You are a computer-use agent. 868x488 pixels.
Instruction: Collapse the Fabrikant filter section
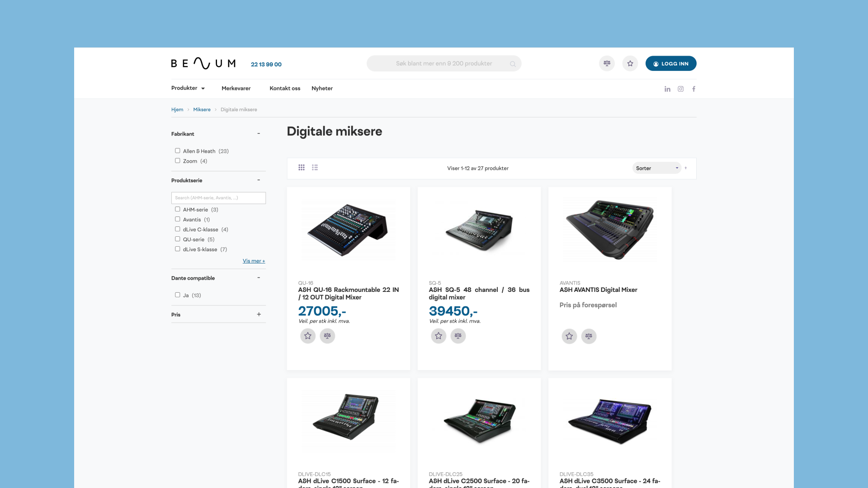coord(259,134)
